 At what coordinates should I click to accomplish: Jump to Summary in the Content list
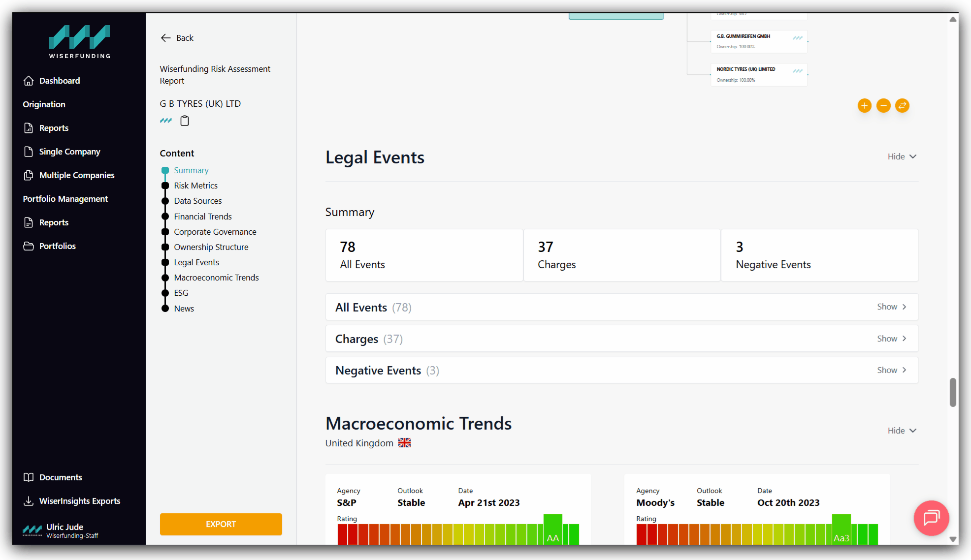pyautogui.click(x=191, y=170)
